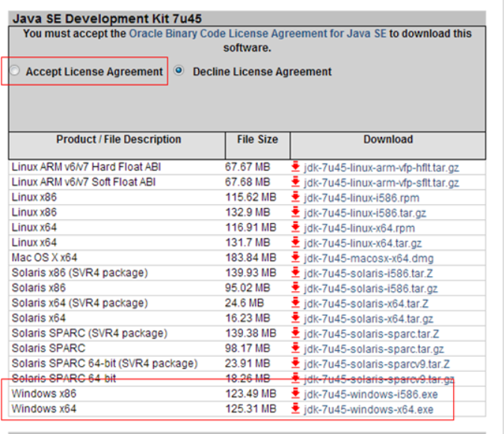Viewport: 504px width, 434px height.
Task: Open the jdk-7u45-linux-i586.tar.gz link
Action: pos(365,213)
